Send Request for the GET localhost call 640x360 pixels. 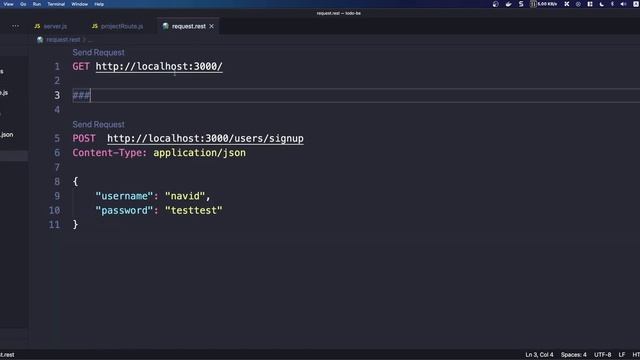[98, 52]
